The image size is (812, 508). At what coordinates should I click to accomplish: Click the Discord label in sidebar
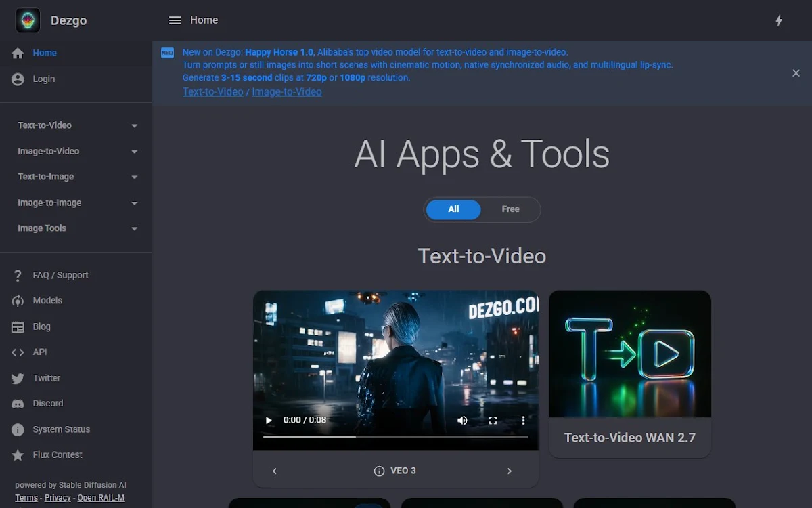click(x=48, y=404)
